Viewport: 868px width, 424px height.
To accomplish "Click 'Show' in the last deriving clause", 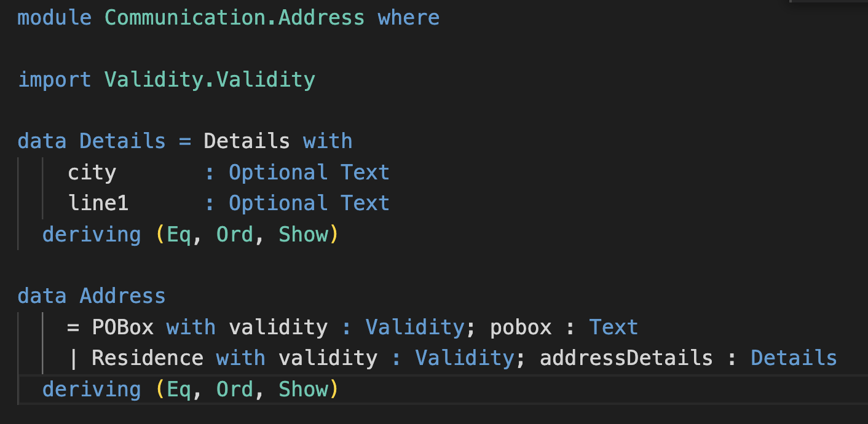I will coord(303,389).
